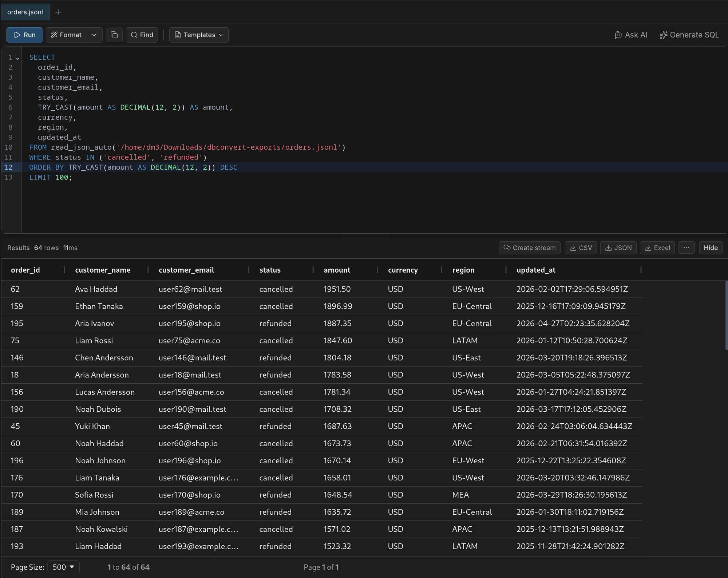Image resolution: width=728 pixels, height=578 pixels.
Task: Open Find in the editor
Action: 142,35
